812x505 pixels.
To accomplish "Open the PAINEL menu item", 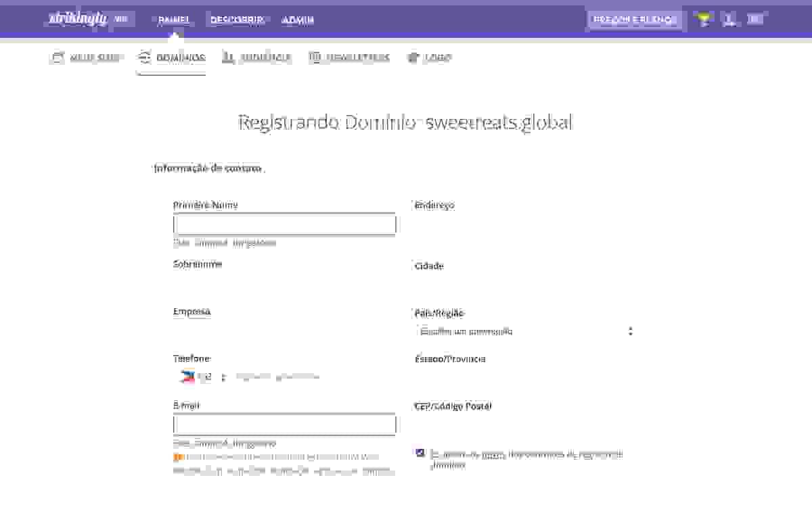I will pos(174,20).
